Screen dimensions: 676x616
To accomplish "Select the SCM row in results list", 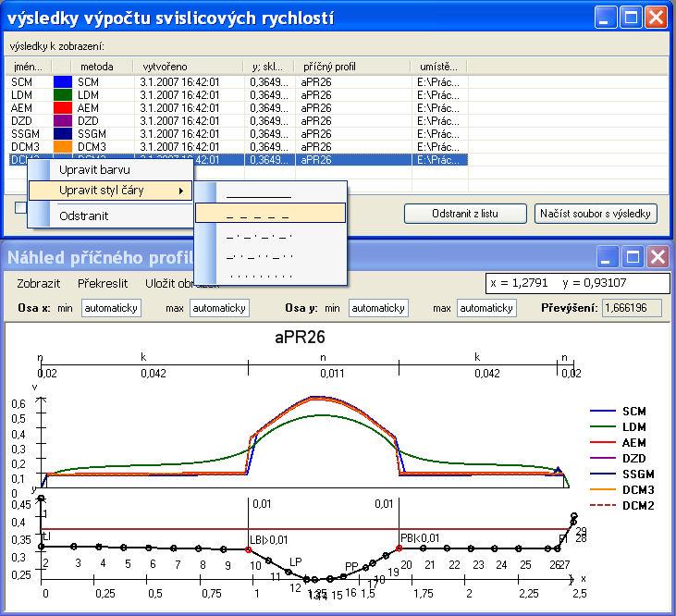I will (239, 82).
